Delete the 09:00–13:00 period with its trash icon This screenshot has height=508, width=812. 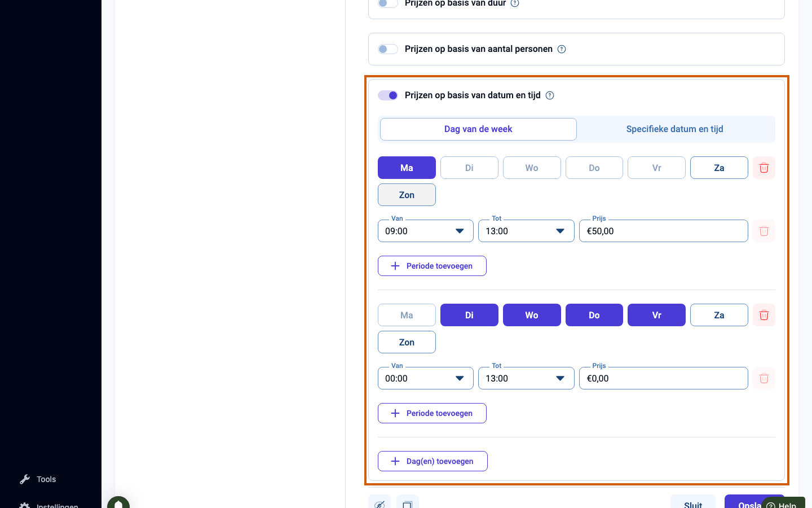[764, 231]
